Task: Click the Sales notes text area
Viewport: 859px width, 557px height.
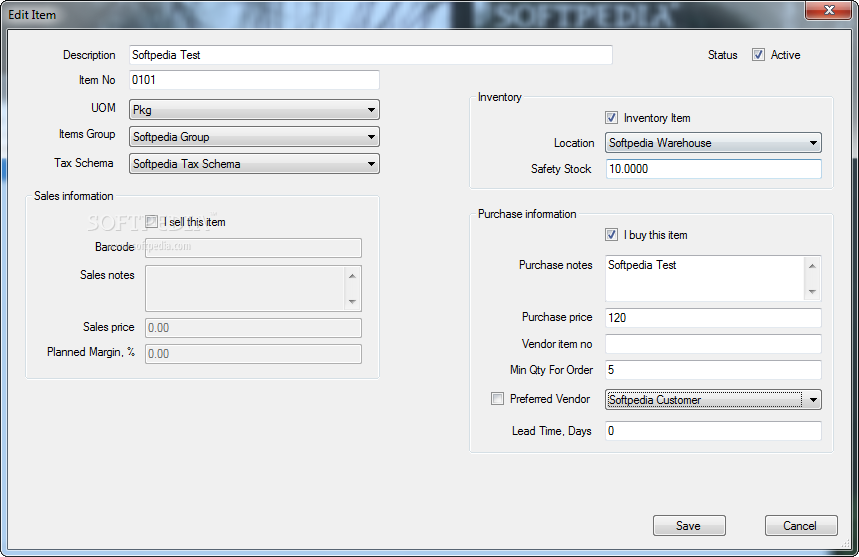Action: pos(244,289)
